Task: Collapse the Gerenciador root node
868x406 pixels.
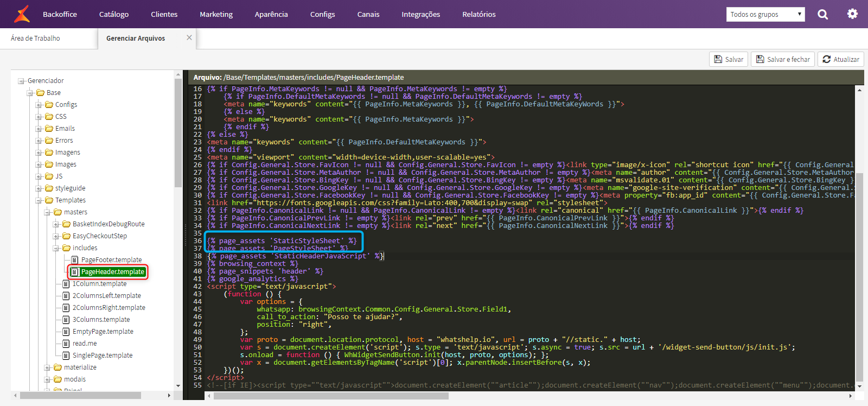Action: 21,81
